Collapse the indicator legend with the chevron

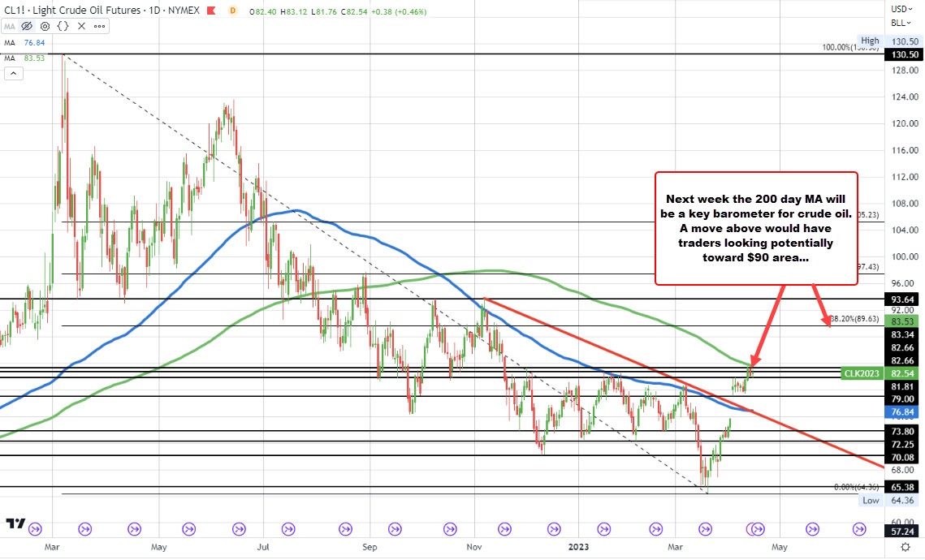coord(13,74)
